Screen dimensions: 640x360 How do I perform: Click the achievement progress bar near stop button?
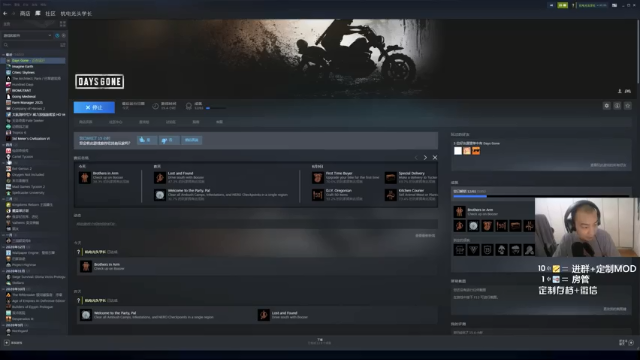216,108
